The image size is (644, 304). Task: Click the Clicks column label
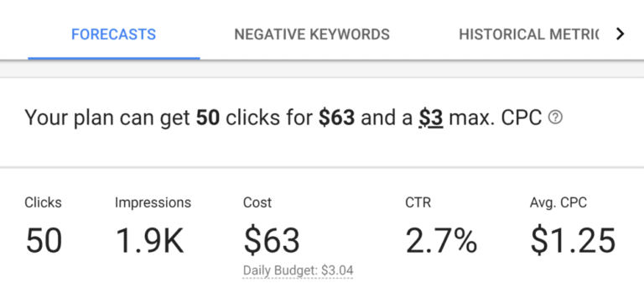click(43, 202)
